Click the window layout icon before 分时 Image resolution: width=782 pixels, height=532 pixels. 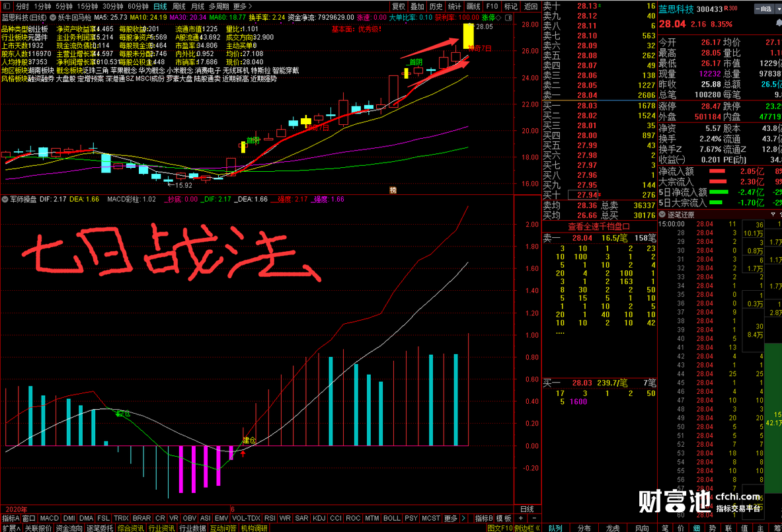pos(7,7)
